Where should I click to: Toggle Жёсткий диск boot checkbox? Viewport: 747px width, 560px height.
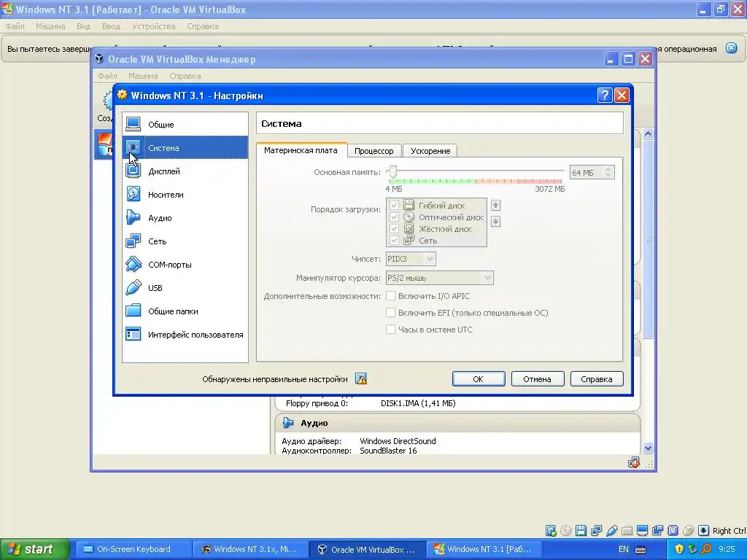point(394,228)
